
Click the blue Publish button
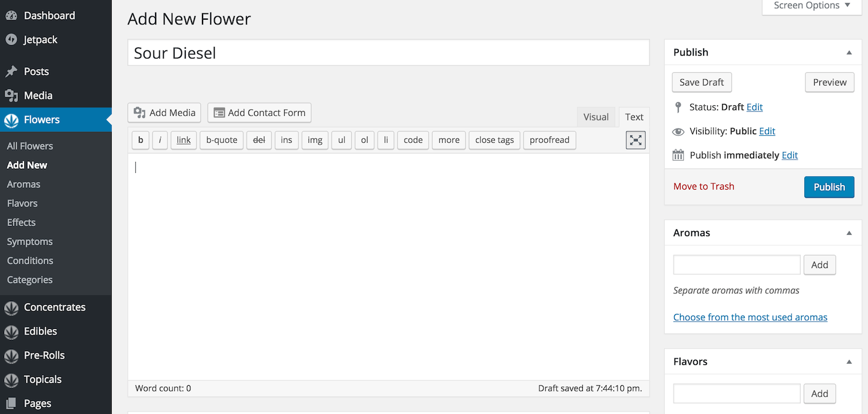829,187
